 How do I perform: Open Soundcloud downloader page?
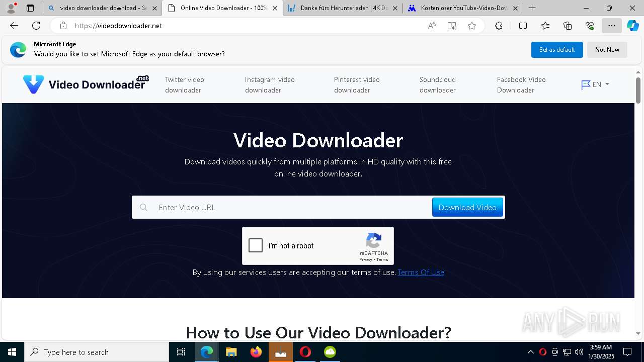(x=438, y=84)
